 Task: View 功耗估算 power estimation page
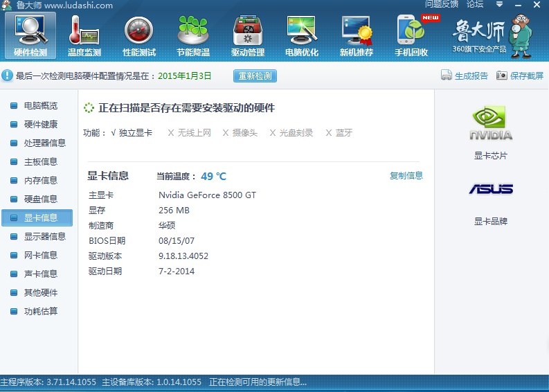40,312
